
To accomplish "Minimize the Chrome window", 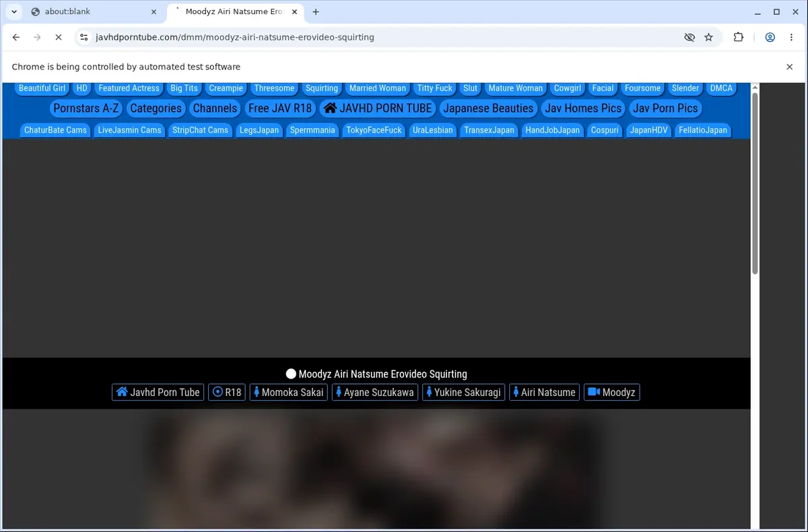I will click(757, 11).
